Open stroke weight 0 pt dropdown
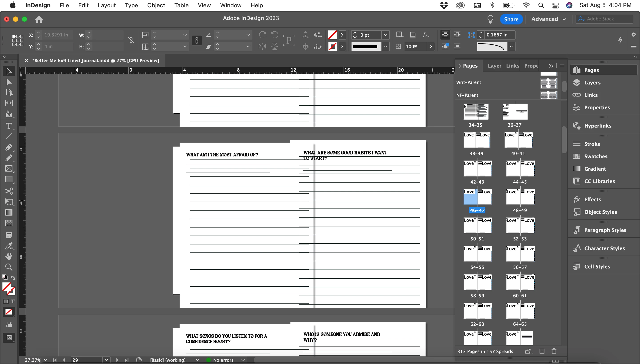640x364 pixels. 385,35
